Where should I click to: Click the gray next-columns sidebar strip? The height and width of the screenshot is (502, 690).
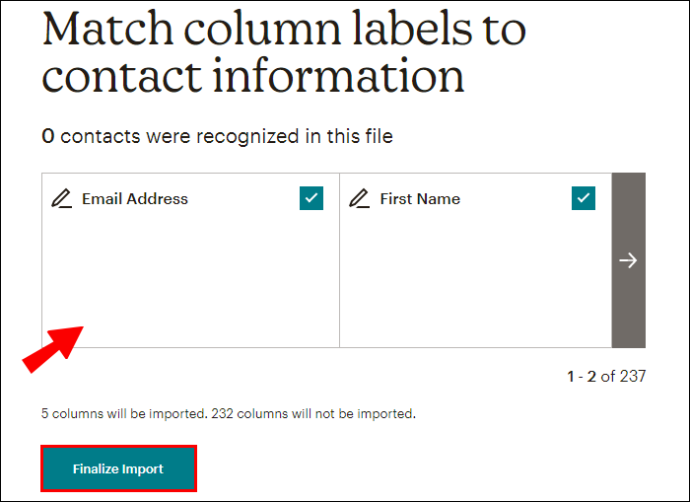[x=628, y=260]
